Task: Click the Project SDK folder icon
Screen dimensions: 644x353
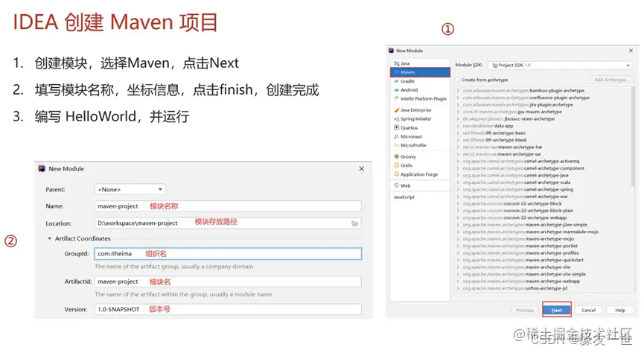Action: pos(494,65)
